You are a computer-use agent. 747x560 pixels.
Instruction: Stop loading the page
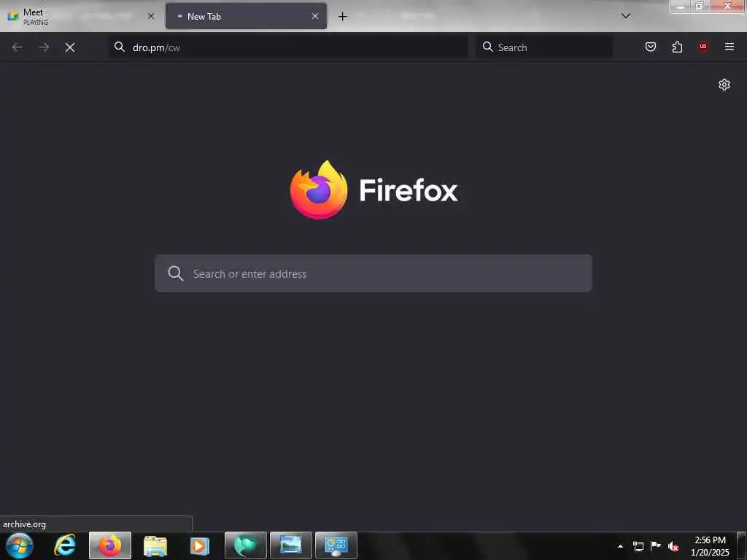70,47
